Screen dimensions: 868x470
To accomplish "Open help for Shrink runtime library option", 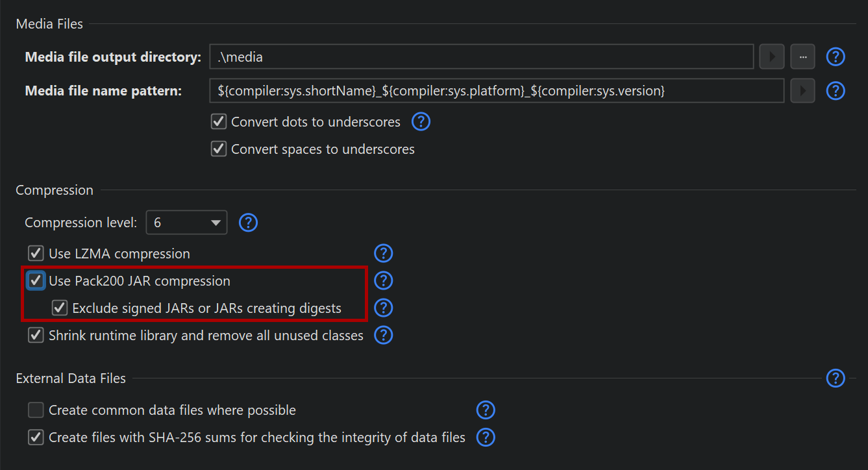I will (x=384, y=335).
